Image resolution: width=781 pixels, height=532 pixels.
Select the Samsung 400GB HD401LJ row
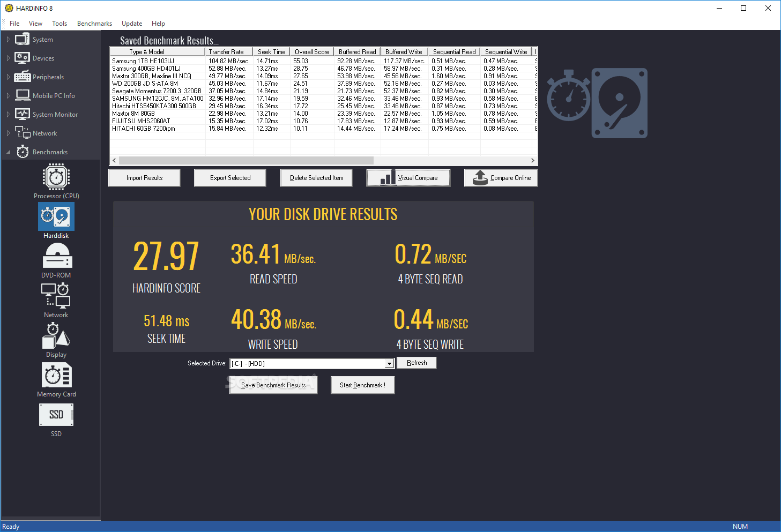coord(323,69)
